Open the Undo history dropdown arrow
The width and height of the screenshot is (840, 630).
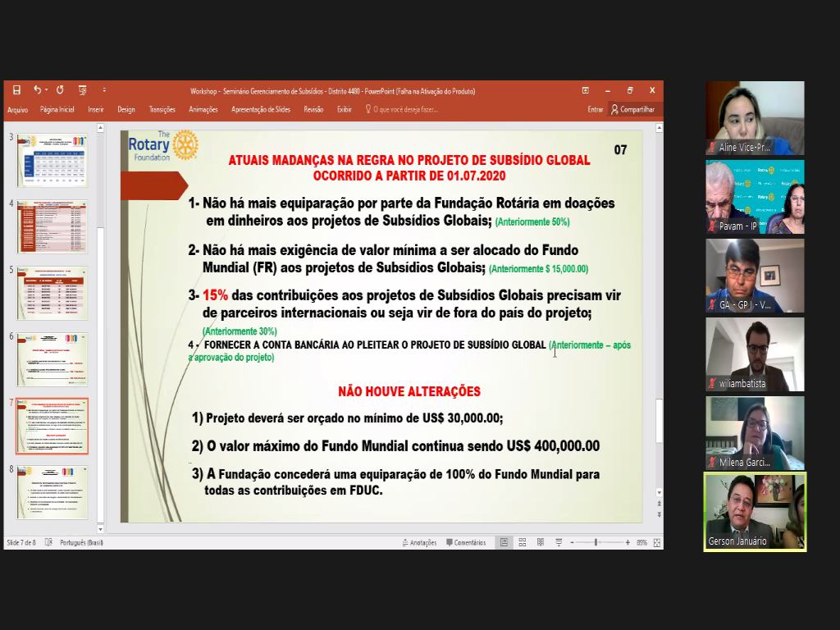48,90
